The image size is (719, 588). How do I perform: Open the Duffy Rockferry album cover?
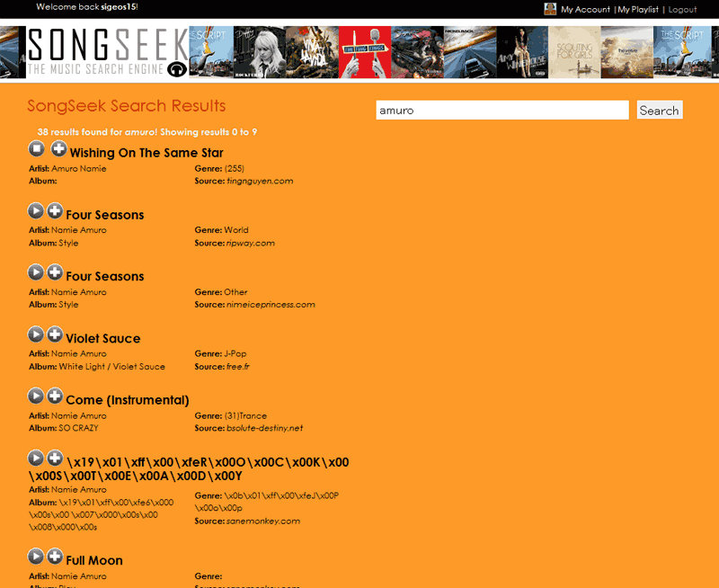pyautogui.click(x=260, y=52)
